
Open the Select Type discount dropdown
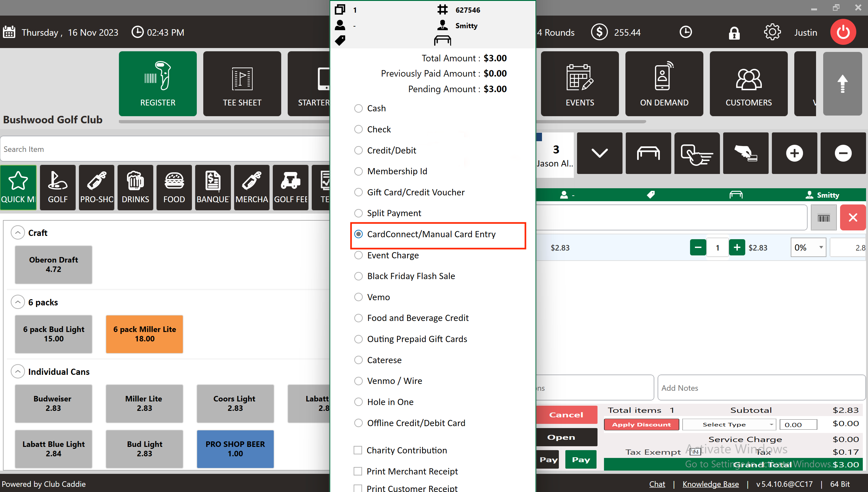728,424
